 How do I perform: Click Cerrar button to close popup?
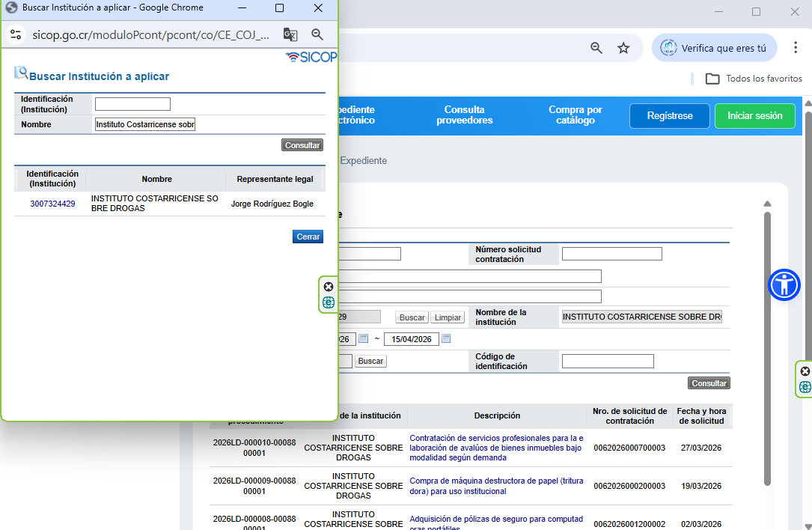coord(308,237)
